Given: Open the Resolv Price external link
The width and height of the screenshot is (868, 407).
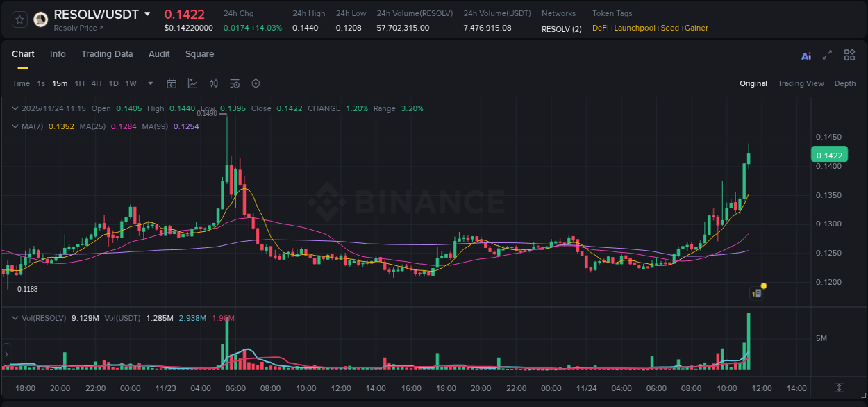Looking at the screenshot, I should 78,28.
